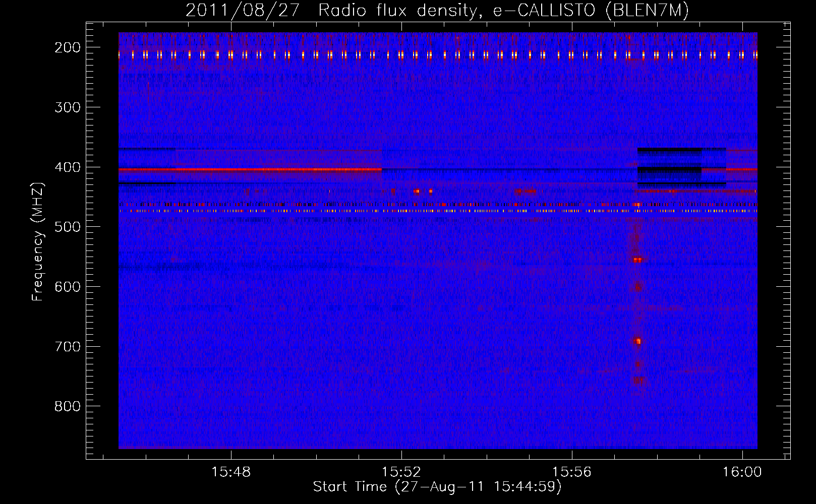Click the bright burst spot near 555 MHz
816x504 pixels.
[x=638, y=260]
